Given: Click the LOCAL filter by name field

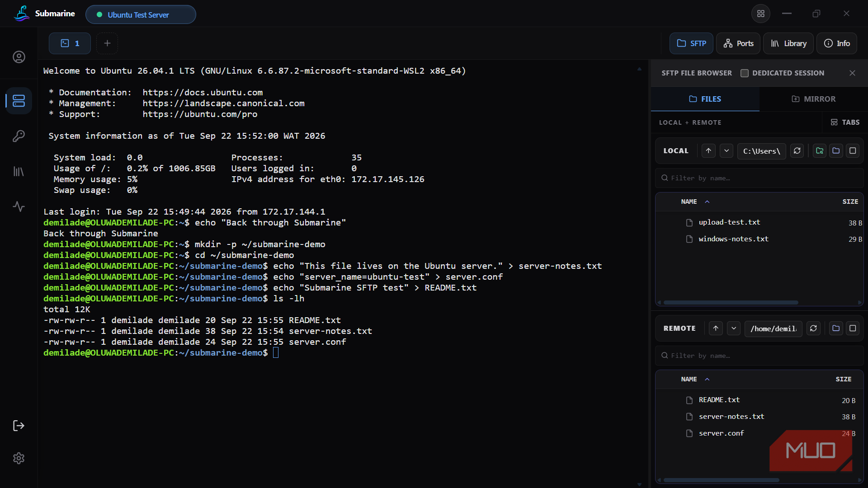Looking at the screenshot, I should coord(759,178).
